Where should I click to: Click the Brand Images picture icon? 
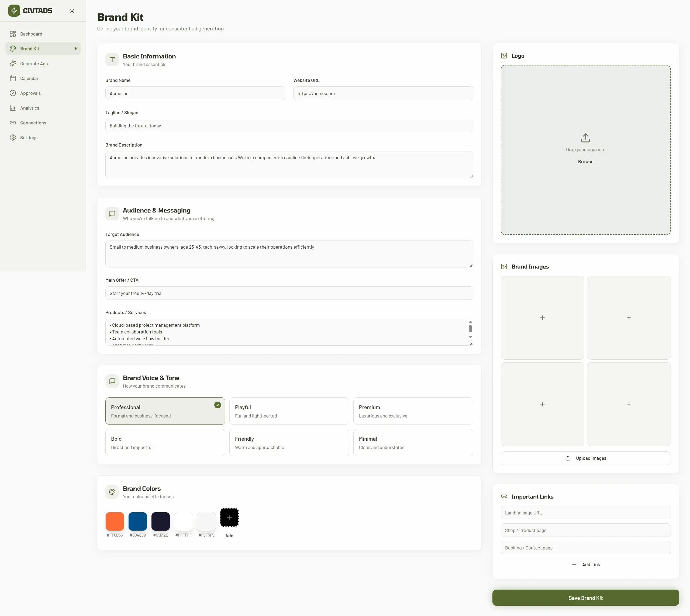[504, 266]
